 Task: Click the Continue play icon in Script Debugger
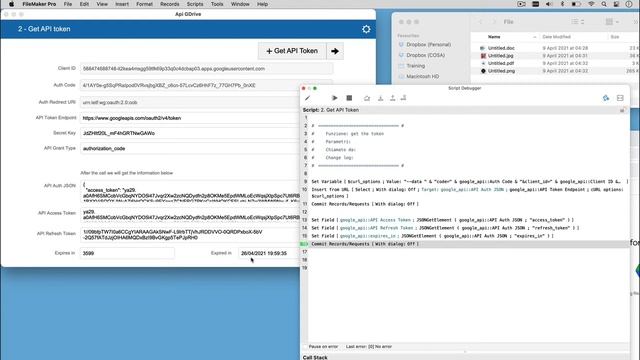point(334,98)
